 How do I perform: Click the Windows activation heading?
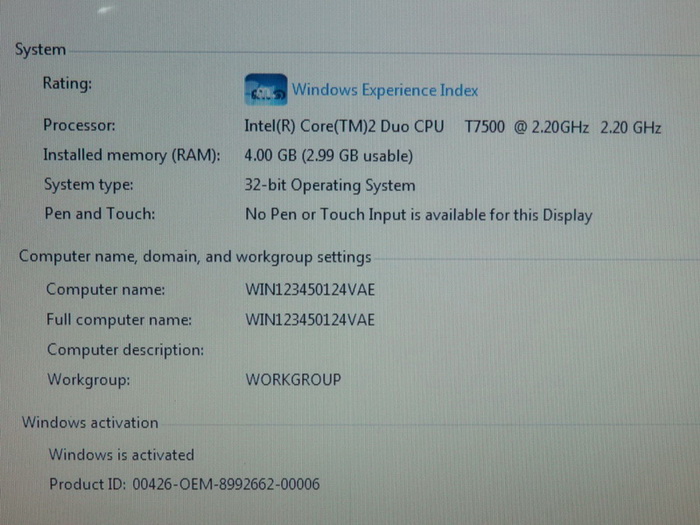click(90, 422)
